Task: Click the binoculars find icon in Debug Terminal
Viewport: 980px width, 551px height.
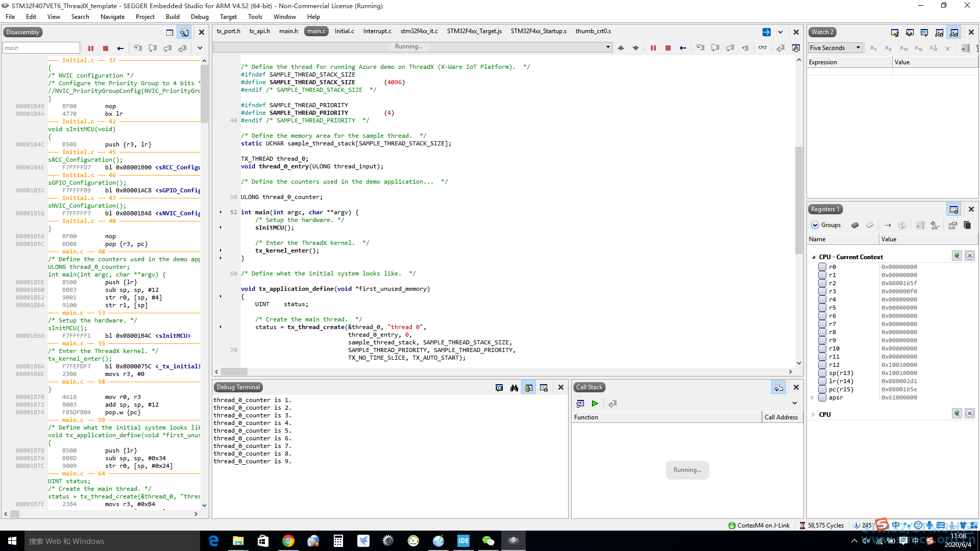Action: [x=514, y=388]
